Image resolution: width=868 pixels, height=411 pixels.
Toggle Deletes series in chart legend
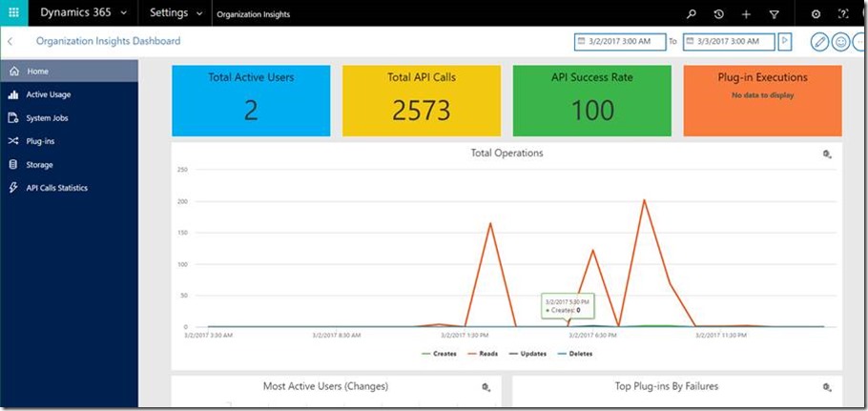click(571, 354)
